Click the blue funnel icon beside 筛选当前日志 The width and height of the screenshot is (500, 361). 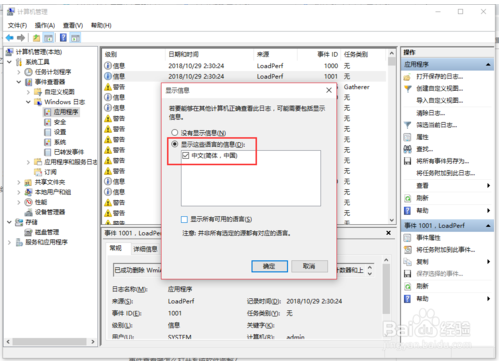tap(407, 125)
